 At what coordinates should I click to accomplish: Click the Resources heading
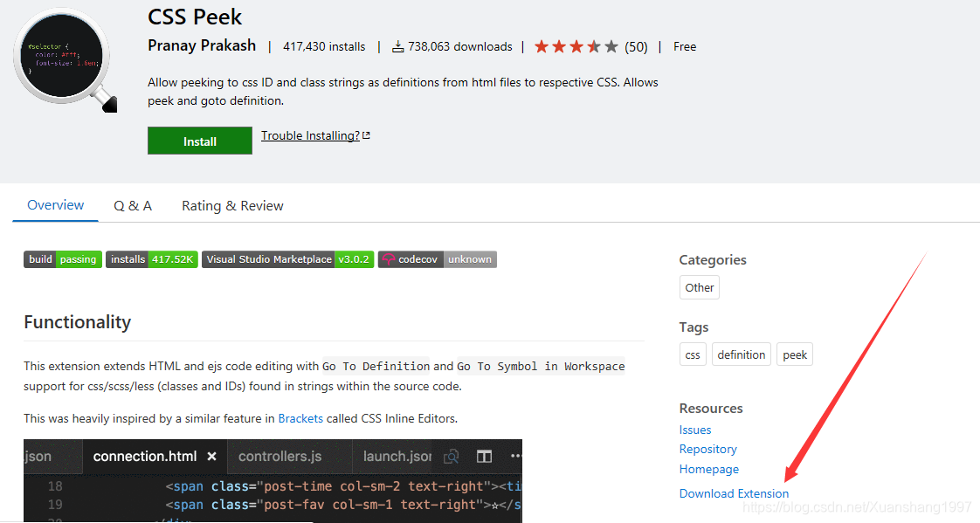711,409
